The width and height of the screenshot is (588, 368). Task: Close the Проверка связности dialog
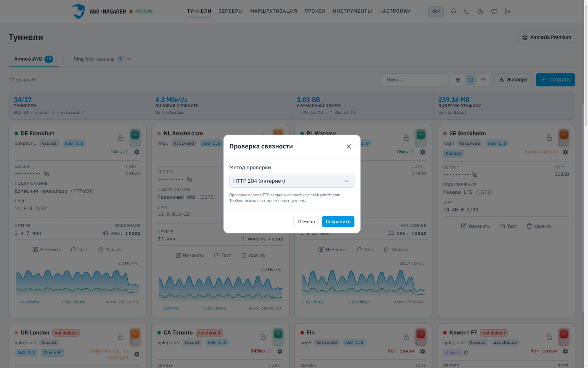tap(349, 146)
